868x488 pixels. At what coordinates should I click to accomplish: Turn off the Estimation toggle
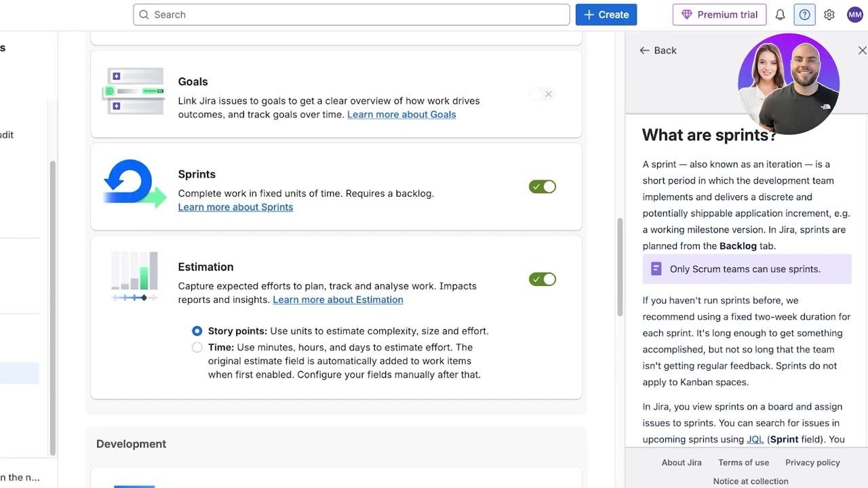(x=542, y=279)
